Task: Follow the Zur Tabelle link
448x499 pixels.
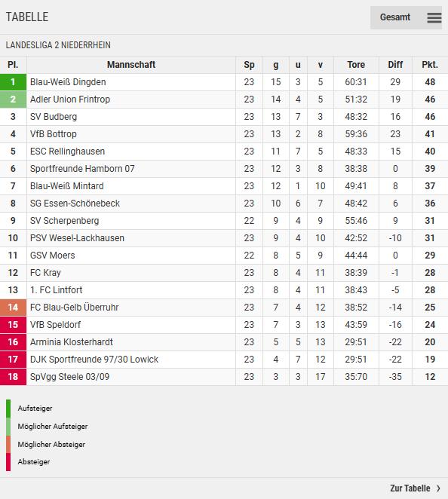Action: point(410,488)
